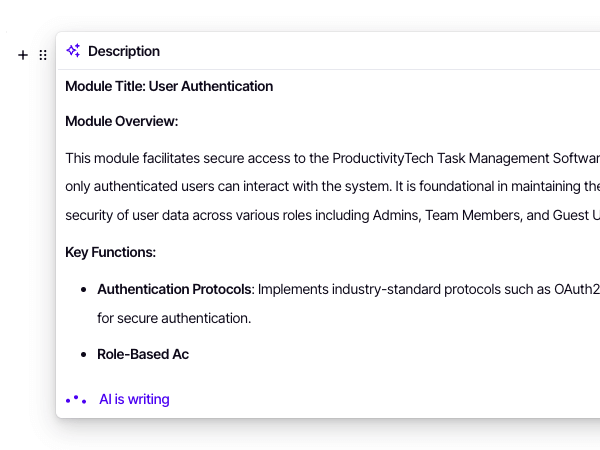The width and height of the screenshot is (600, 450).
Task: Click the 'Module Title: User Authentication' heading
Action: click(169, 86)
